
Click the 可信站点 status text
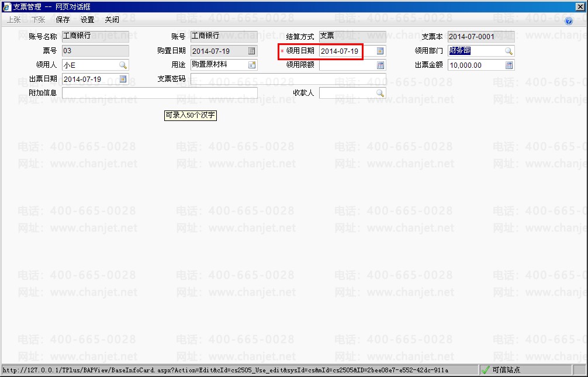pyautogui.click(x=506, y=370)
